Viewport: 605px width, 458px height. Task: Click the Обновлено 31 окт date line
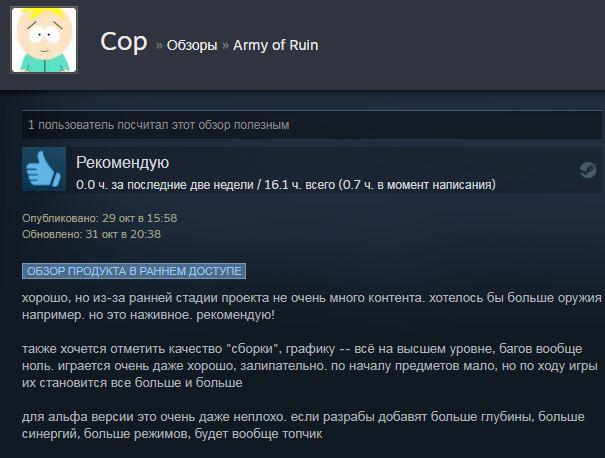91,234
